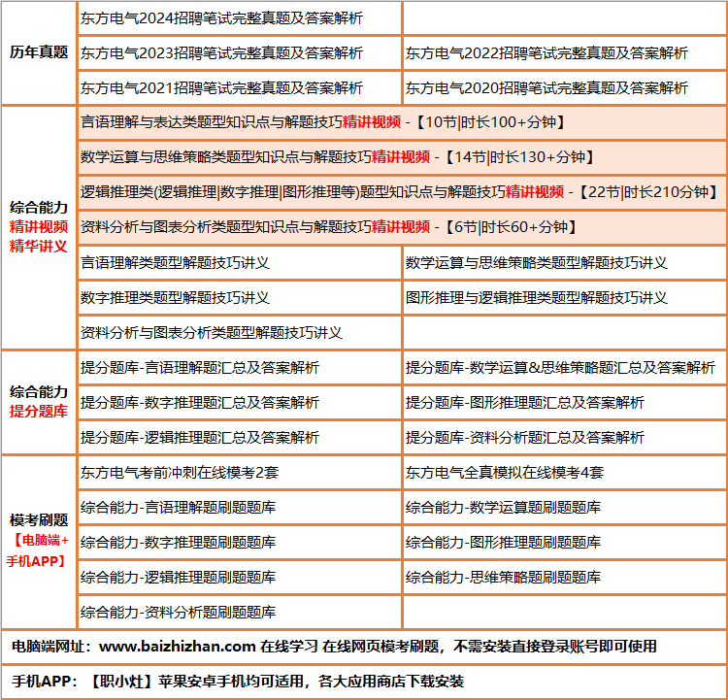The image size is (728, 700).
Task: Select 东方电气2024招聘笔试完整真题及答案解析
Action: pyautogui.click(x=221, y=18)
